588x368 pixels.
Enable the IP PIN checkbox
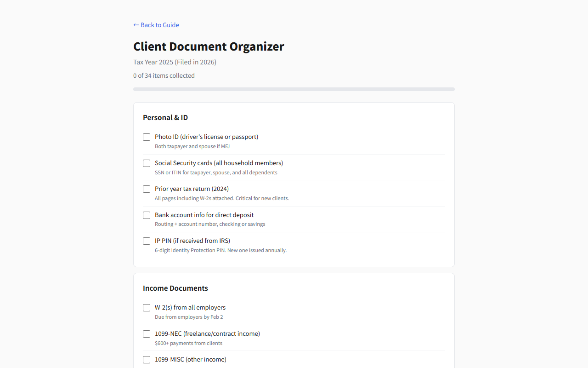(147, 241)
